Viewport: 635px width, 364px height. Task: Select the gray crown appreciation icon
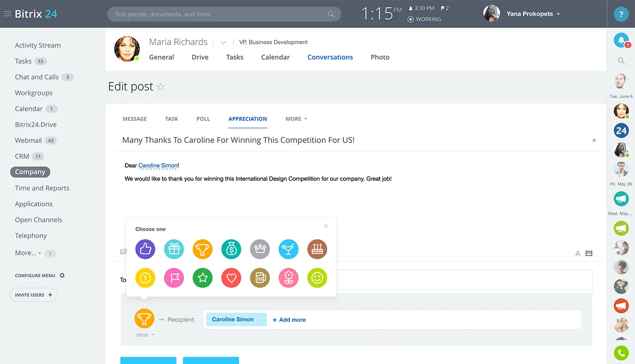pos(260,249)
